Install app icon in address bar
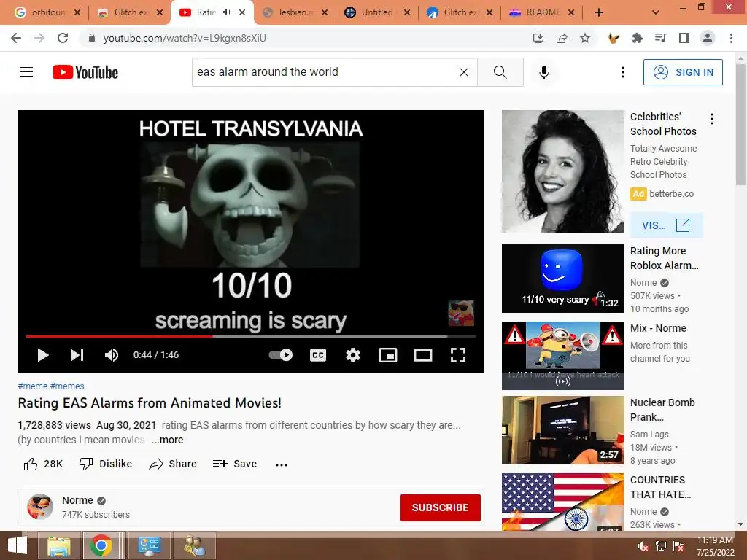This screenshot has width=747, height=560. point(538,38)
